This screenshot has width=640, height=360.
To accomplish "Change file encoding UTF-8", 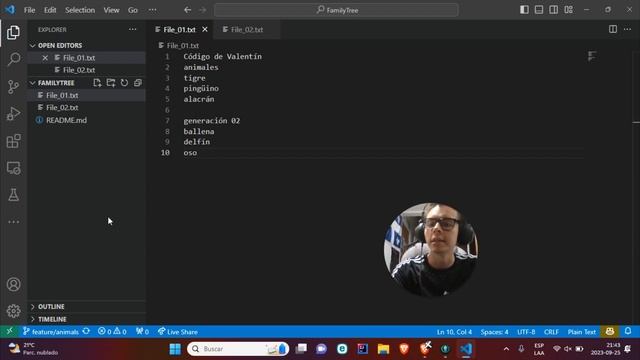I will click(526, 332).
